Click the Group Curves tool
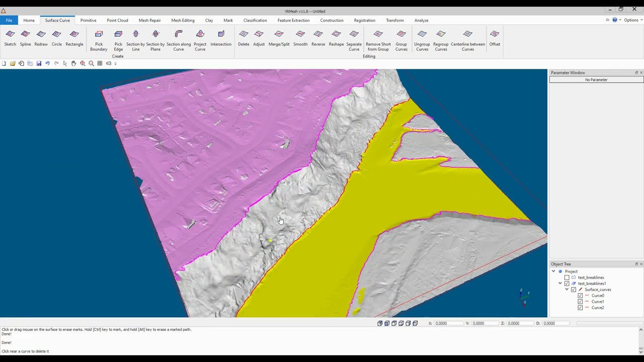Screen dimensions: 644x362 coord(401,40)
